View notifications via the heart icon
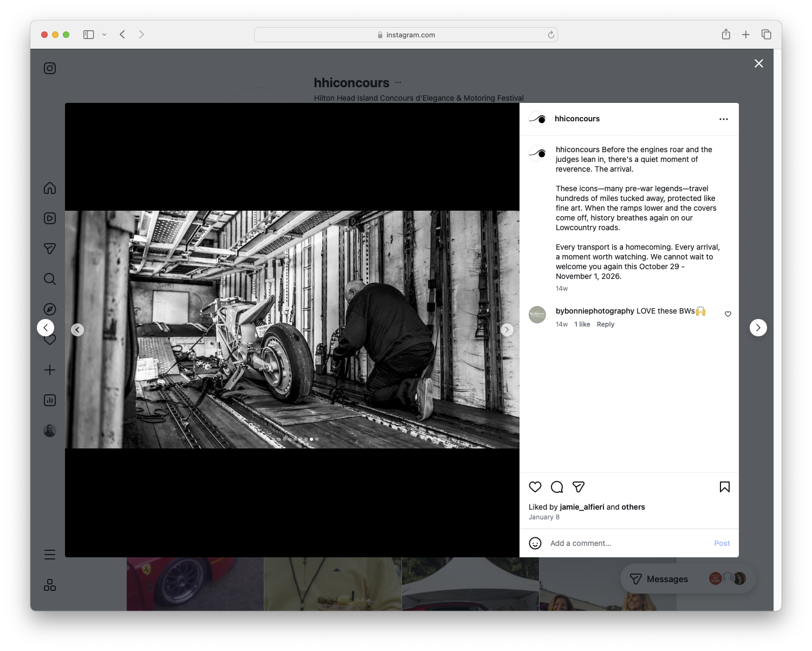Image resolution: width=812 pixels, height=651 pixels. click(x=50, y=340)
